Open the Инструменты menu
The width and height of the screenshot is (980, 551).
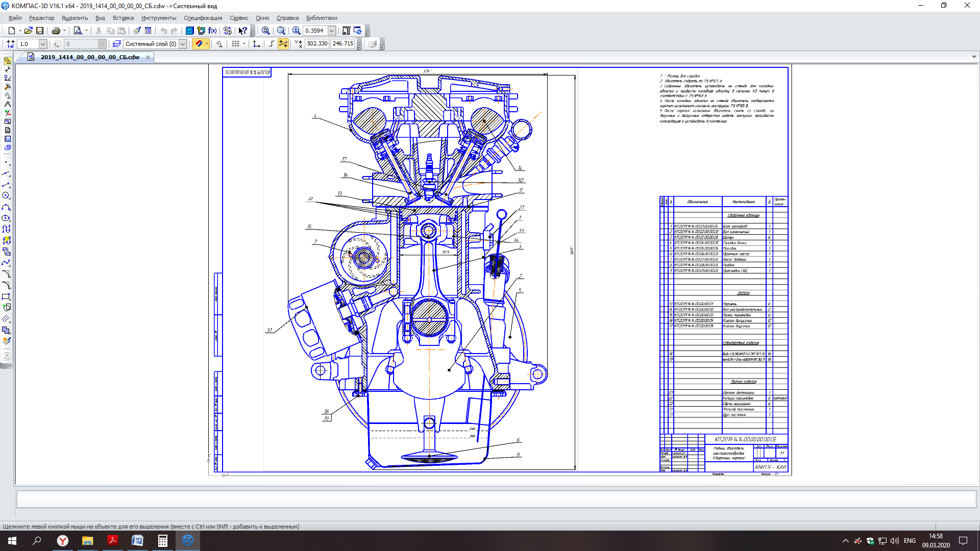pos(159,18)
